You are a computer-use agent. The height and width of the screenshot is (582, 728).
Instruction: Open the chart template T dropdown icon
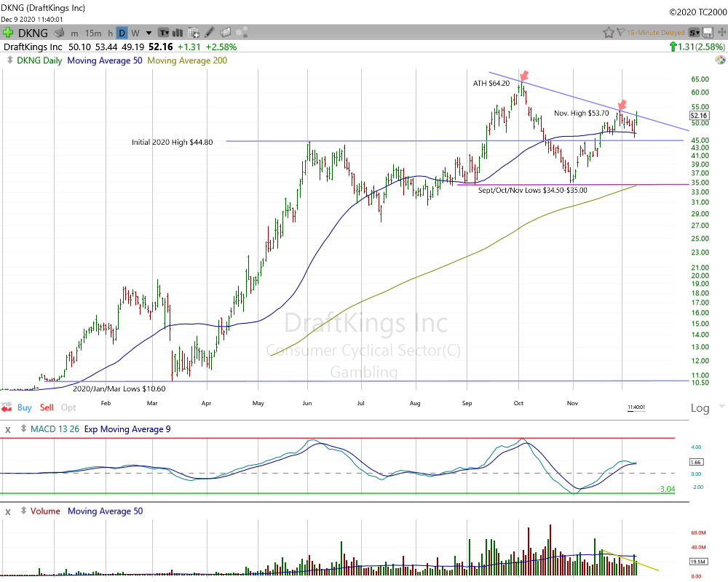point(163,33)
